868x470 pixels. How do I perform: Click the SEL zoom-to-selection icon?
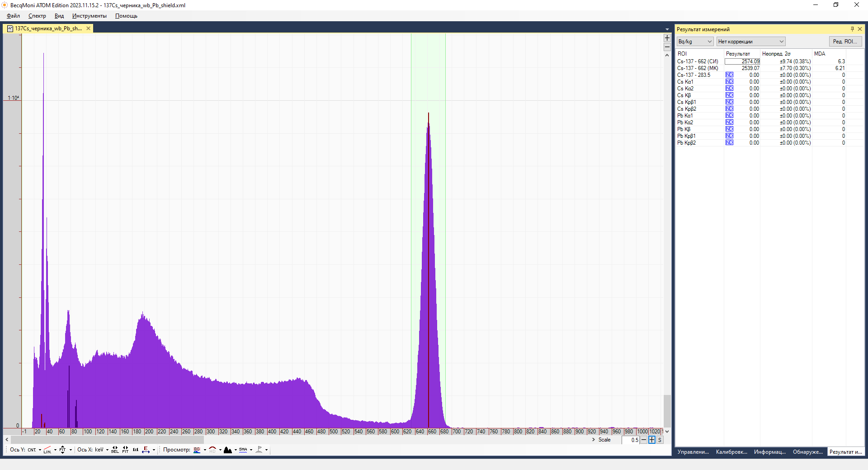coord(115,450)
